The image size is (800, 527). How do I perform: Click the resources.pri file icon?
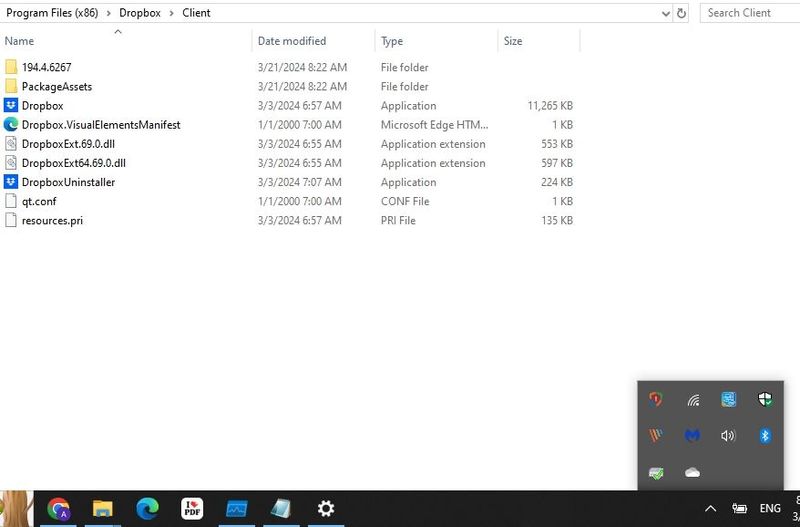pos(11,220)
